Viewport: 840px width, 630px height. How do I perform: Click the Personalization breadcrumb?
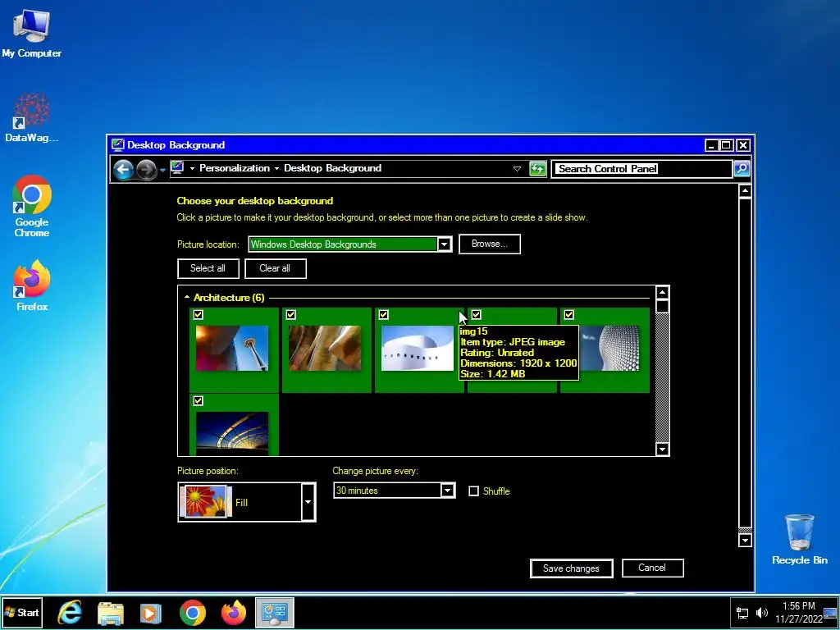coord(235,168)
